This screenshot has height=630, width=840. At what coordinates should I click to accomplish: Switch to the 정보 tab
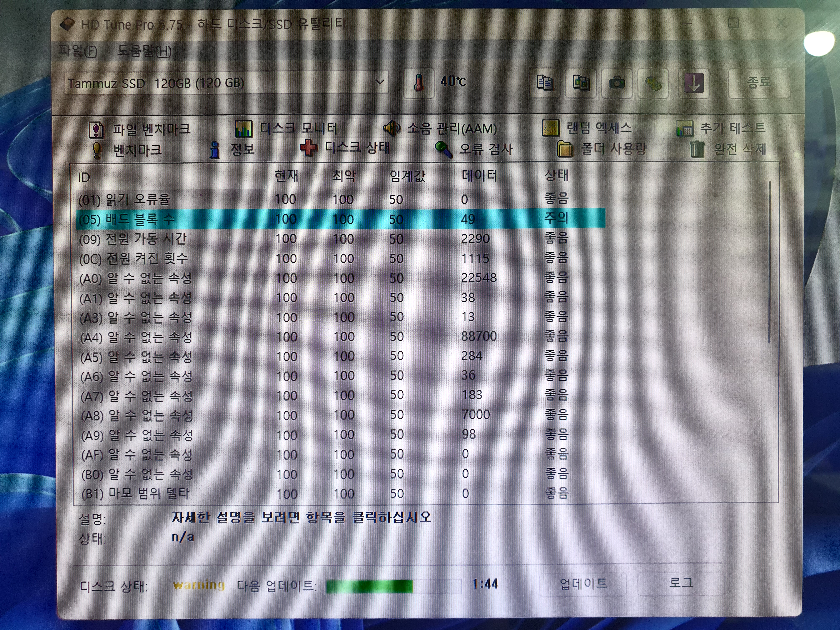[x=232, y=150]
